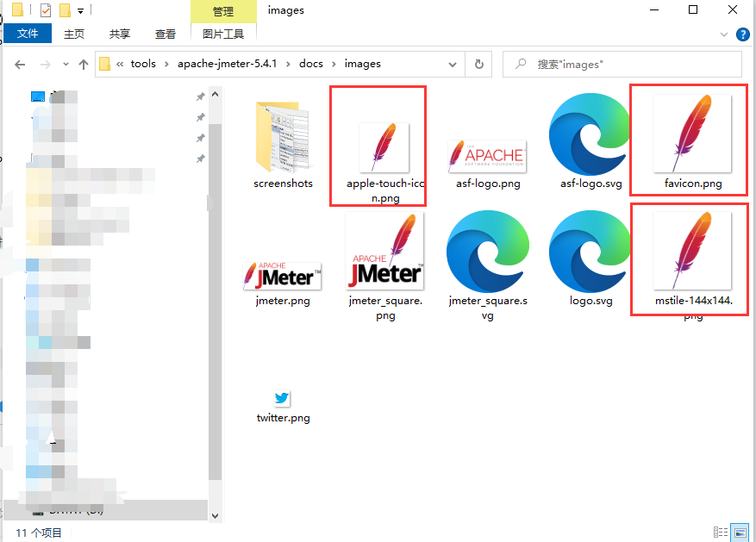Click the navigation pane scrollbar thumb
This screenshot has width=756, height=542.
(x=215, y=301)
